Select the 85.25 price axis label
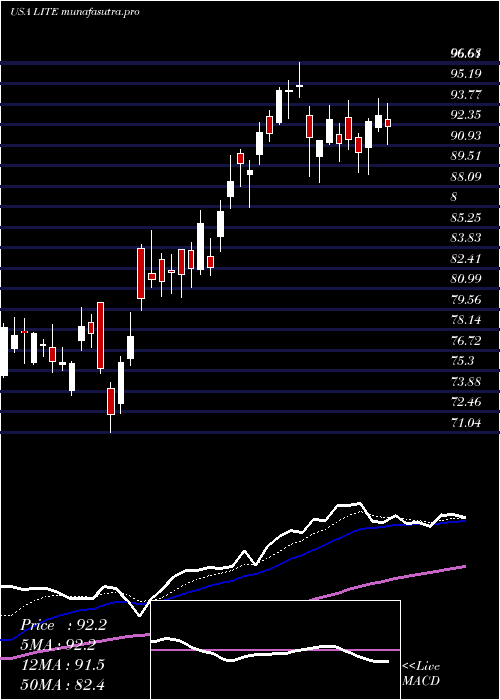This screenshot has height=700, width=500. pos(467,217)
